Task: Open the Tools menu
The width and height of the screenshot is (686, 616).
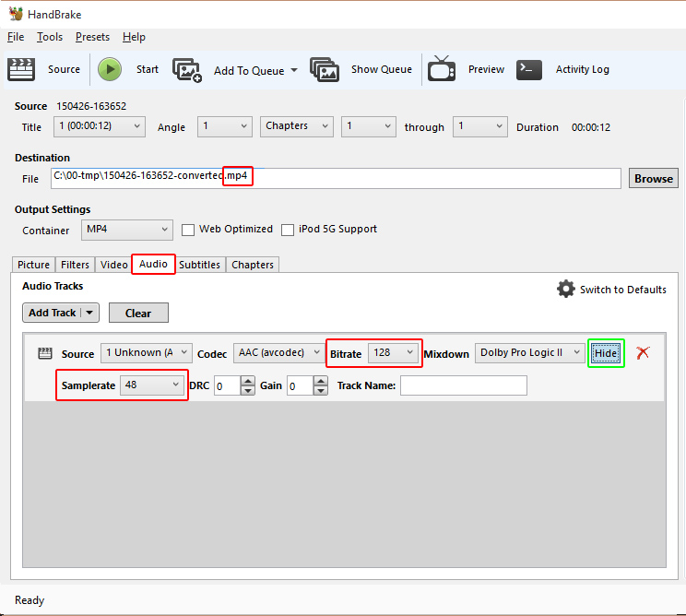Action: [50, 37]
